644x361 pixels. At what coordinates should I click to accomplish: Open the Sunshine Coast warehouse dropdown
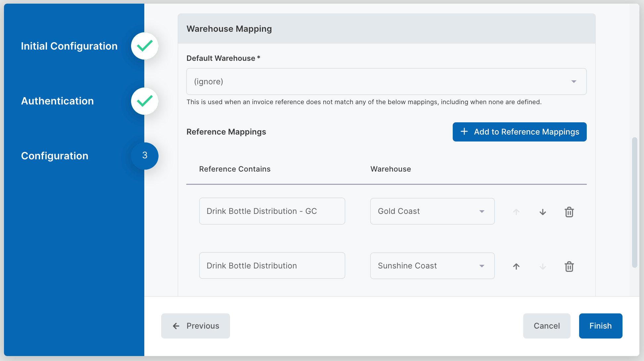pos(482,266)
